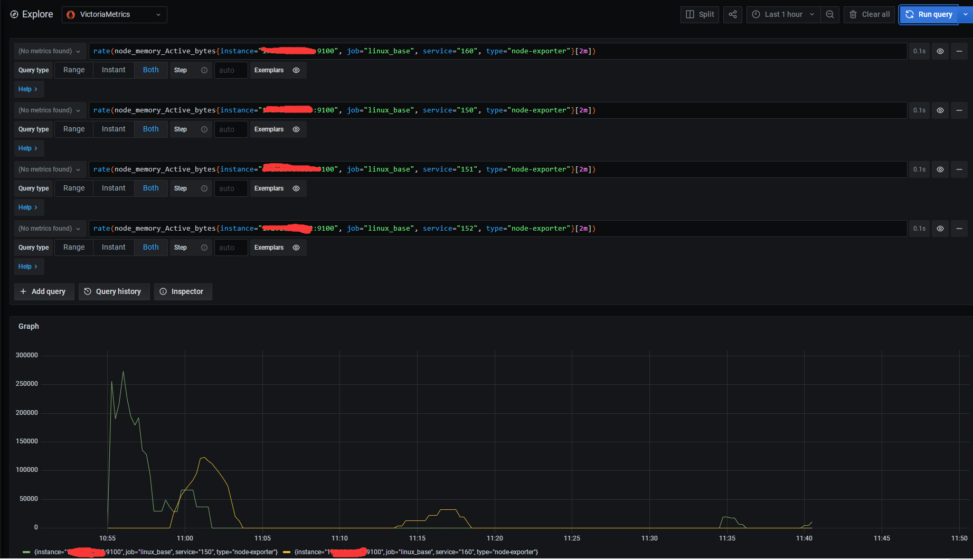Click the zoom out time range magnifier
973x560 pixels.
point(830,14)
